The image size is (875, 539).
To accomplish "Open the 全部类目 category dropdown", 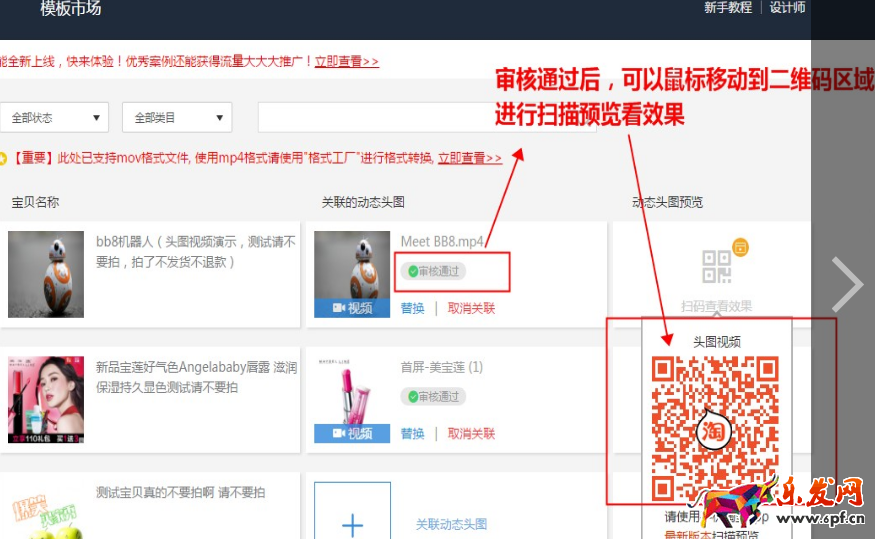I will point(177,117).
